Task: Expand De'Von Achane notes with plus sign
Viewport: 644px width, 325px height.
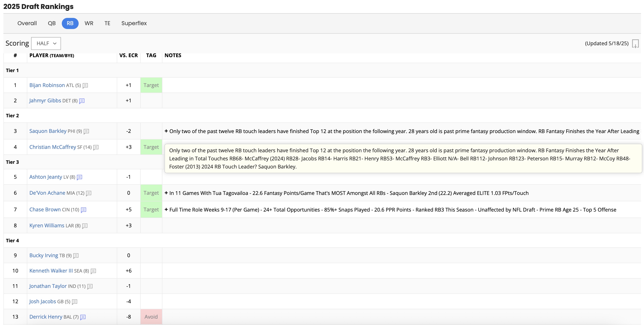Action: pyautogui.click(x=166, y=193)
